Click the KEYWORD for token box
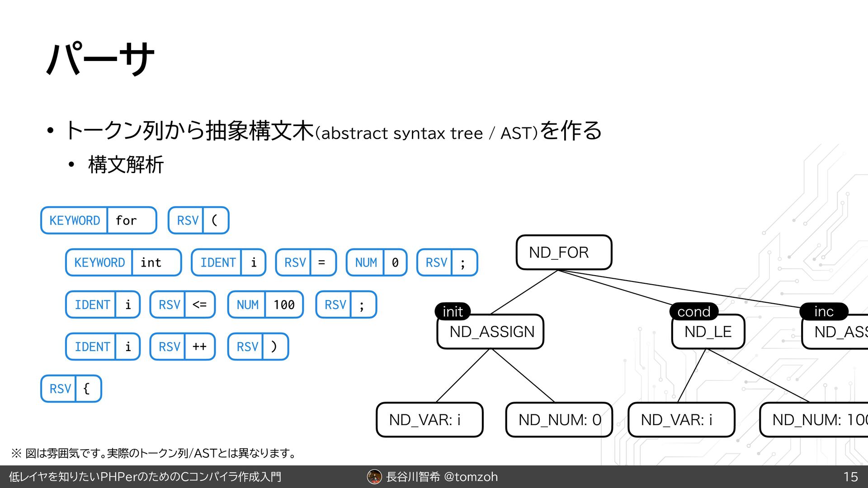 pyautogui.click(x=99, y=221)
